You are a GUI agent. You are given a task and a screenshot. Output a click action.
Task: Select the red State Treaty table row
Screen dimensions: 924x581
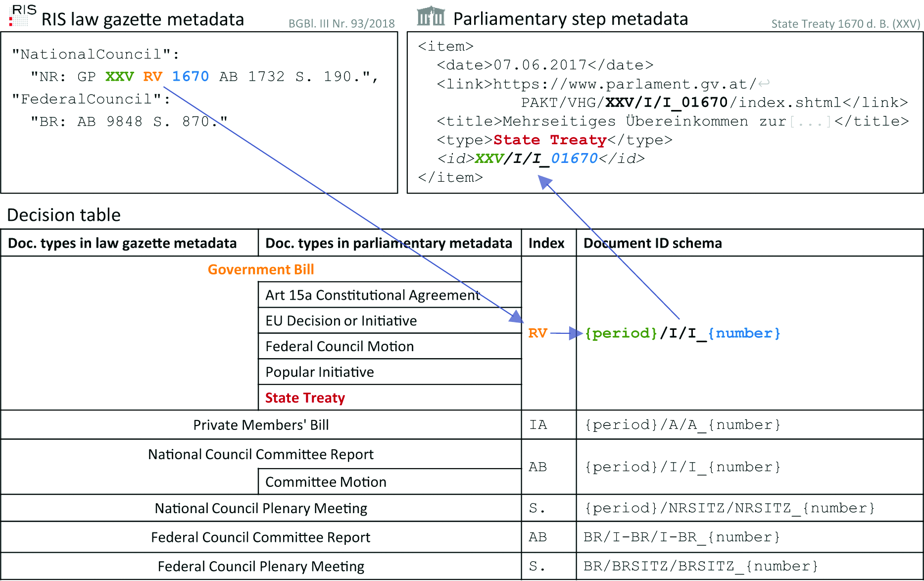[x=305, y=398]
